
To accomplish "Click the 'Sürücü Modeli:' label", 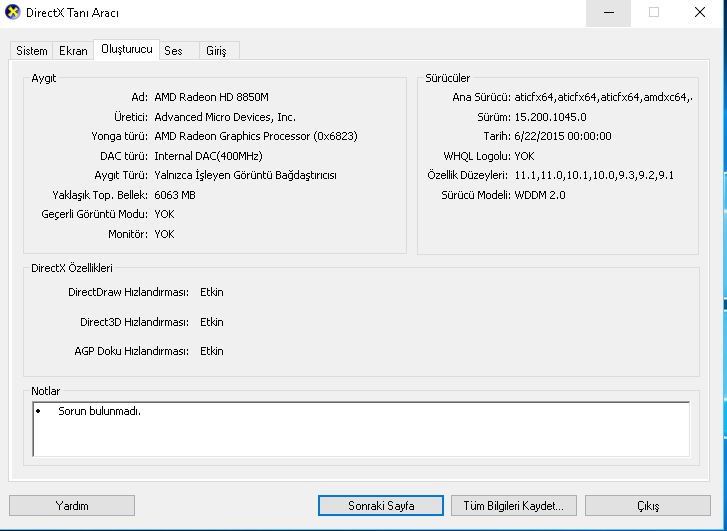I will tap(476, 195).
